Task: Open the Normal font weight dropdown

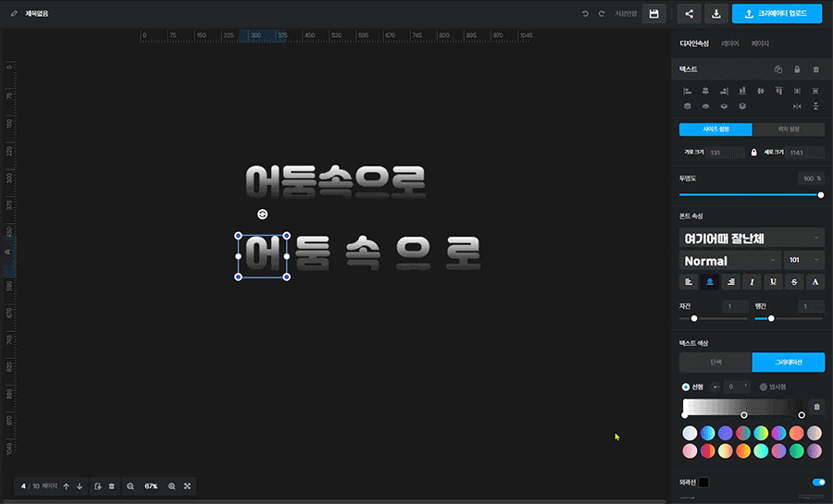Action: pos(728,261)
